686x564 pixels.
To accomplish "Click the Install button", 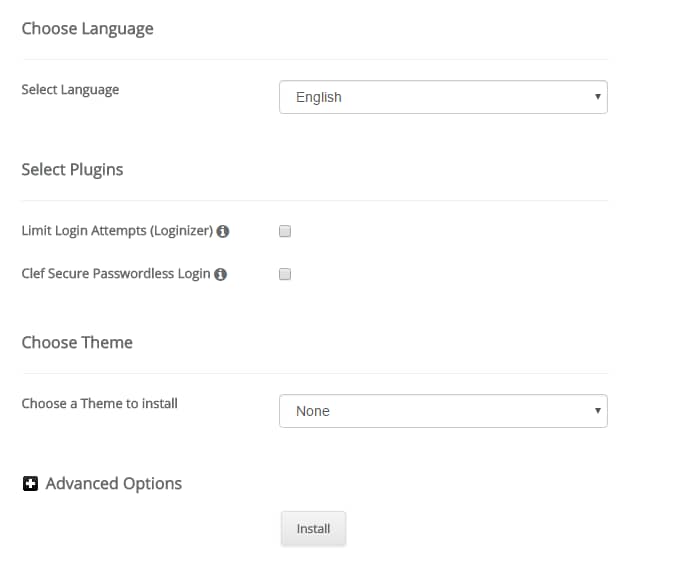I will tap(313, 529).
